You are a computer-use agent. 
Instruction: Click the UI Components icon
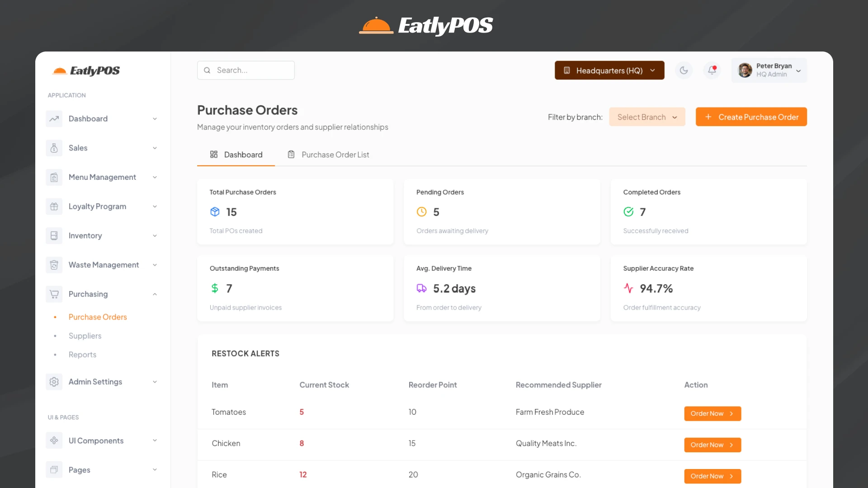54,441
